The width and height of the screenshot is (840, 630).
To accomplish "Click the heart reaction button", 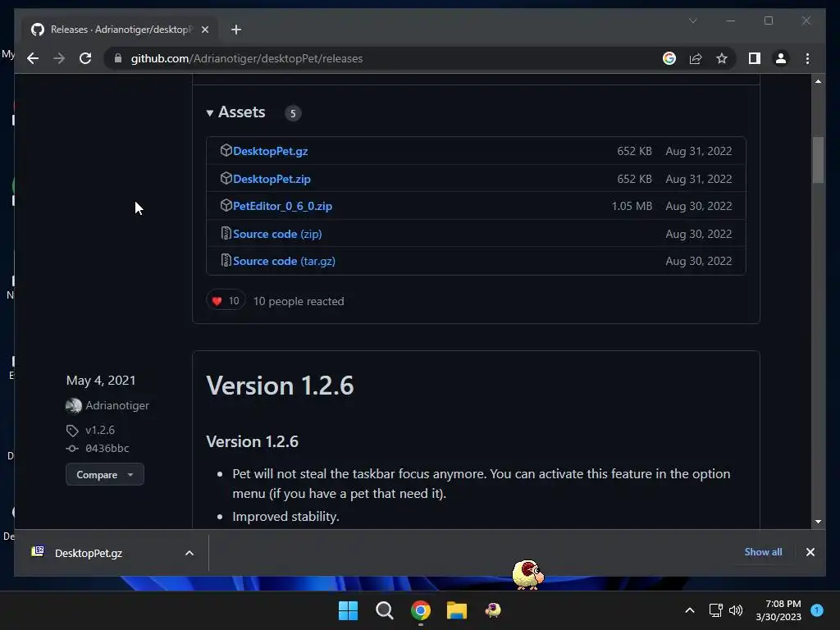I will 226,300.
